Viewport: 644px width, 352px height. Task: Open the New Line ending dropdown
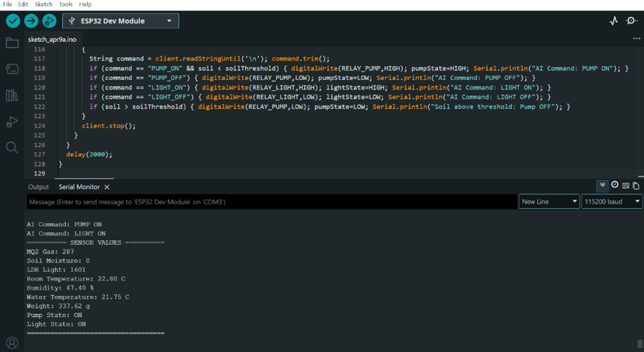(549, 201)
